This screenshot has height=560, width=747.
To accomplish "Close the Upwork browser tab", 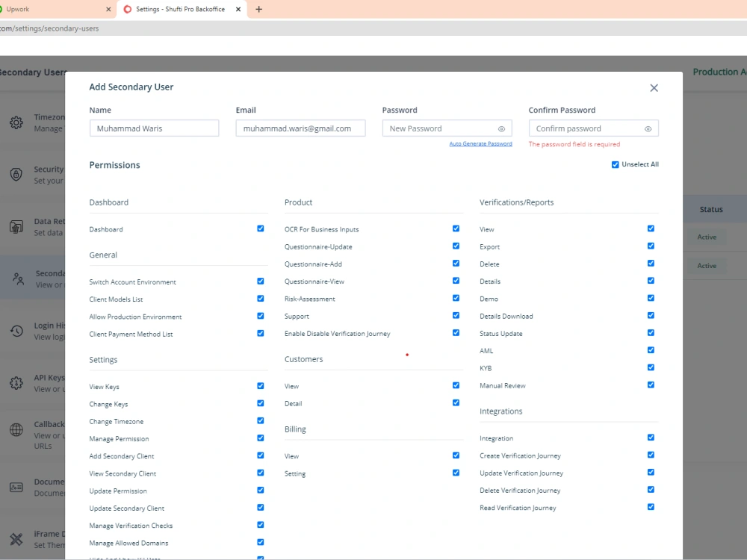I will point(108,9).
